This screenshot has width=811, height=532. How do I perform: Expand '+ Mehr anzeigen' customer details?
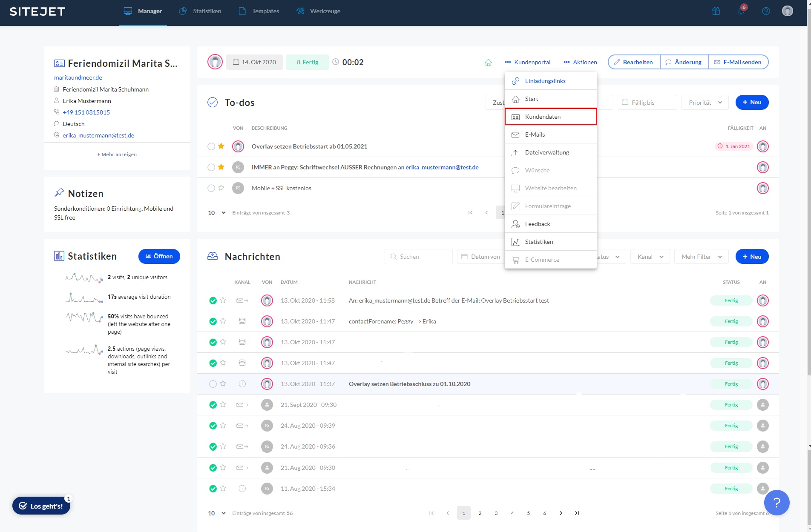point(117,154)
